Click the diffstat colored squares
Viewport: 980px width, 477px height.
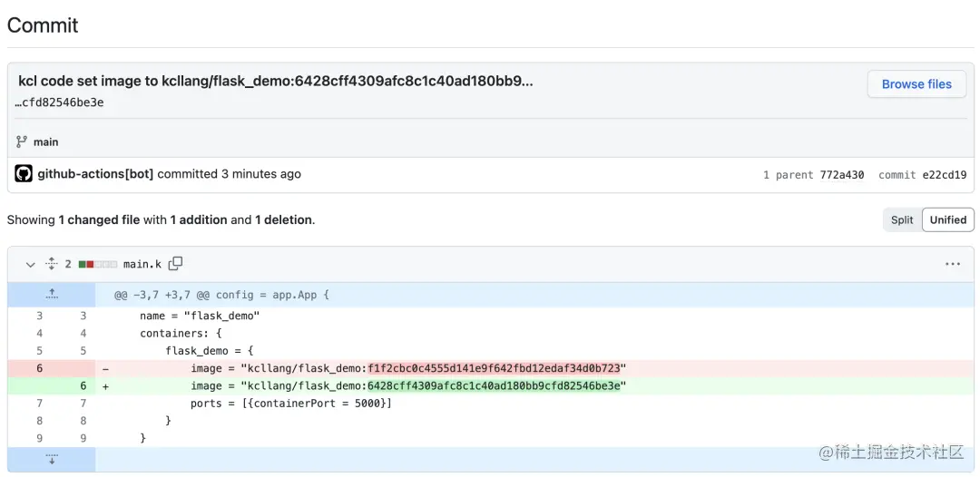97,265
